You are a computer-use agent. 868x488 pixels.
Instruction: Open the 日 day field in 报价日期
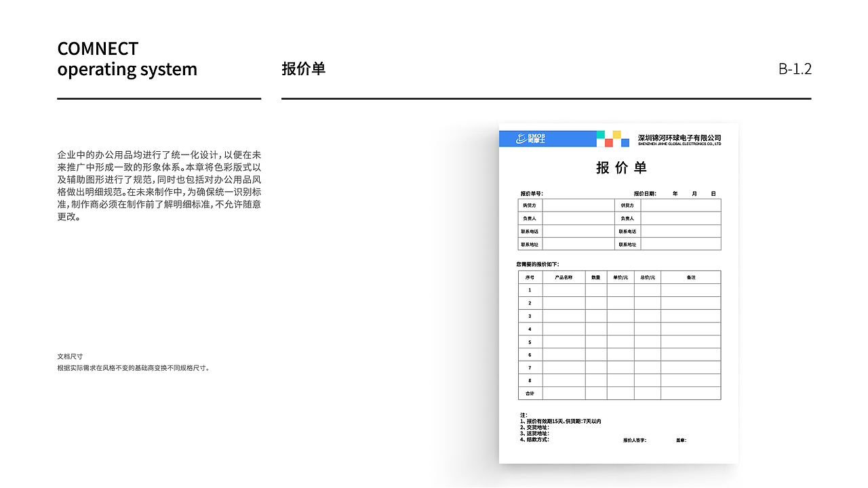tap(714, 193)
